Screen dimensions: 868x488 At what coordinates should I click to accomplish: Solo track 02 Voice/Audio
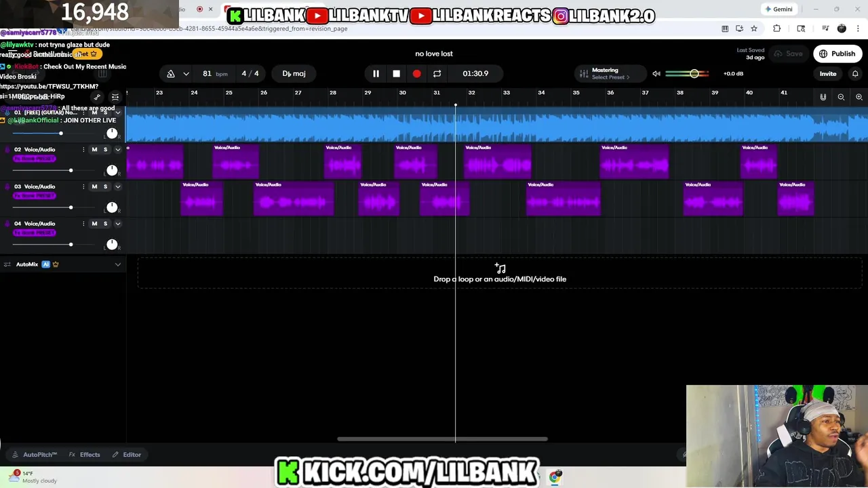(x=105, y=150)
